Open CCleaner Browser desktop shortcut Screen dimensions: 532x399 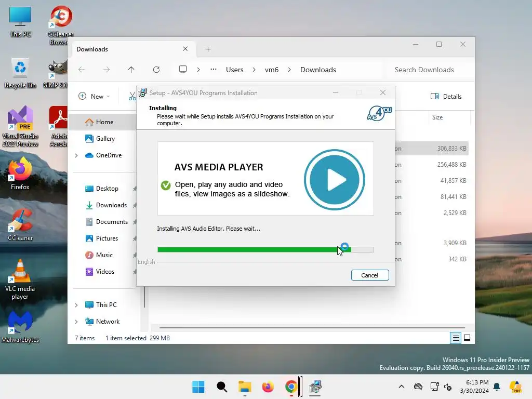60,25
